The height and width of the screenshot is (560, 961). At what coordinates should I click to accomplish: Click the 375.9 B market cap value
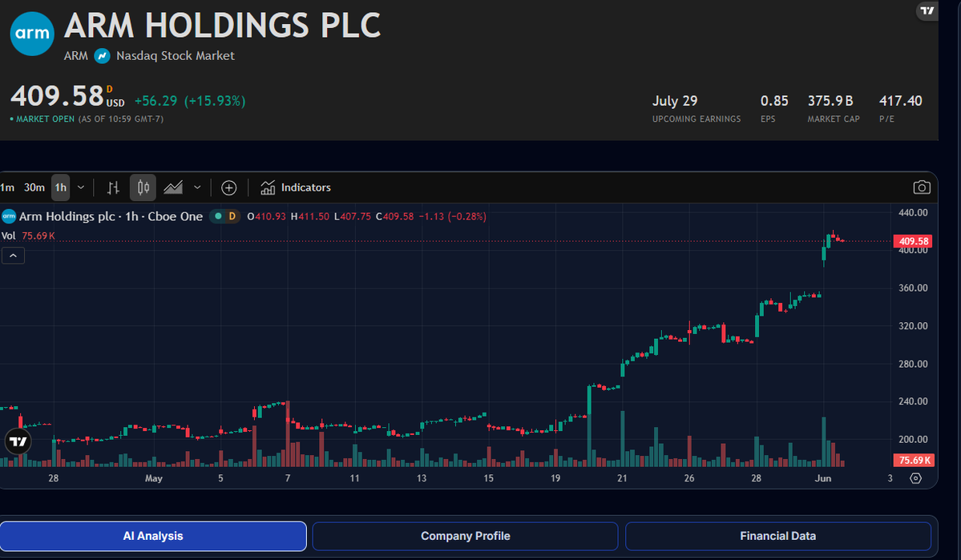click(x=830, y=101)
